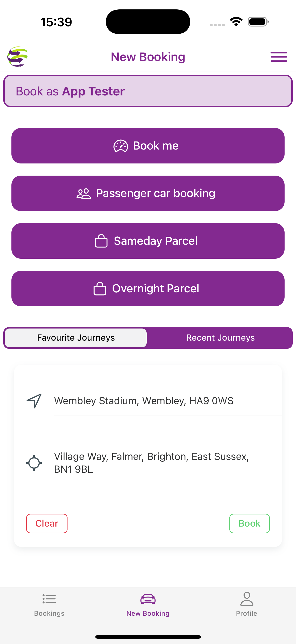Tap the speedometer icon on Book me
The image size is (296, 644).
121,146
